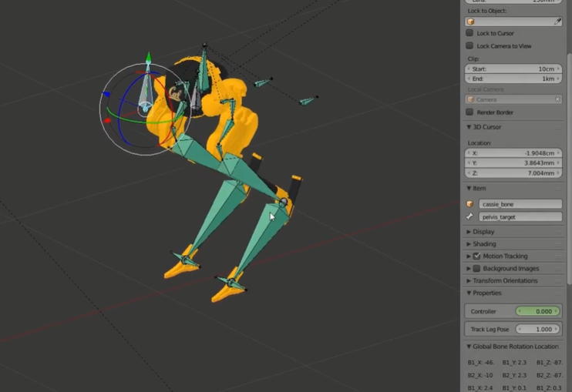Toggle Lock Camera to View checkbox
This screenshot has width=572, height=392.
coord(469,46)
